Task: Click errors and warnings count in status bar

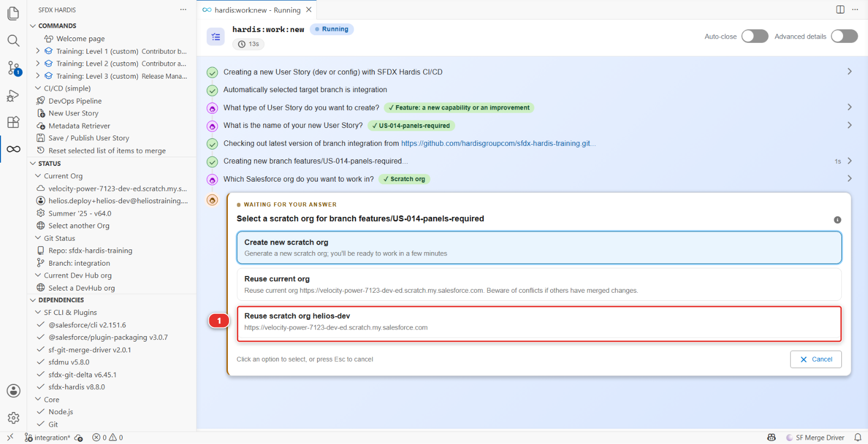Action: pos(107,437)
